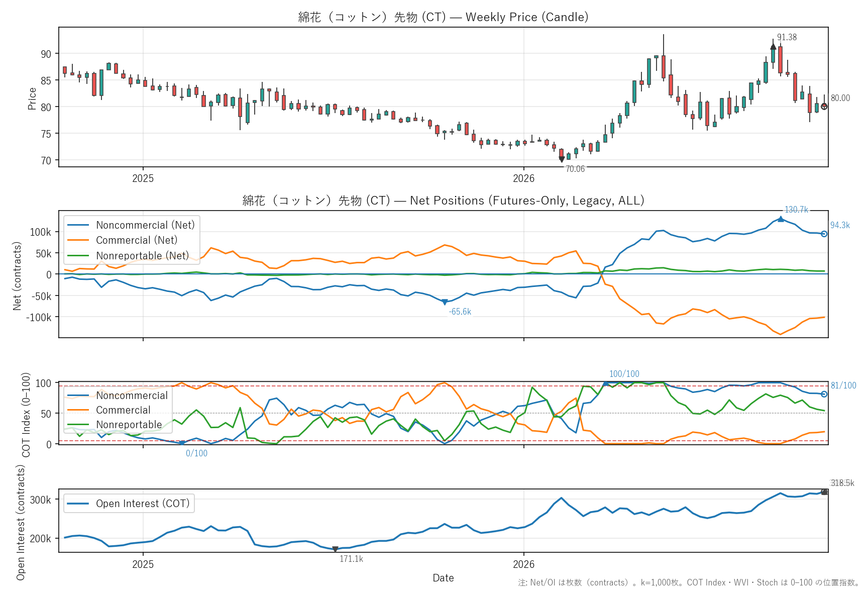
Task: Select the 171.1k open interest low marker
Action: tap(335, 549)
